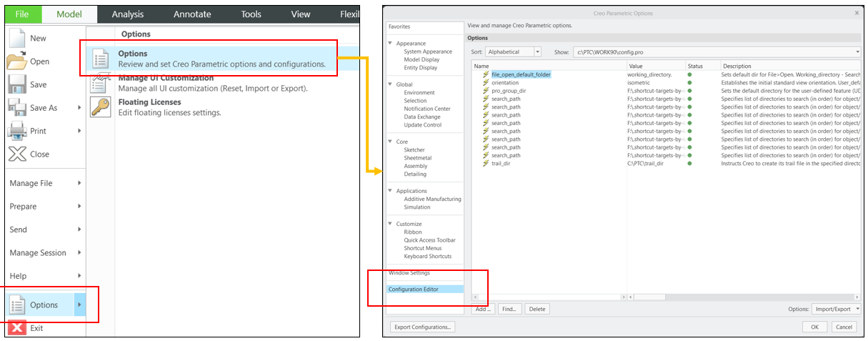Screen dimensions: 868x341
Task: Click lightning icon beside pro_group_dir
Action: point(487,91)
